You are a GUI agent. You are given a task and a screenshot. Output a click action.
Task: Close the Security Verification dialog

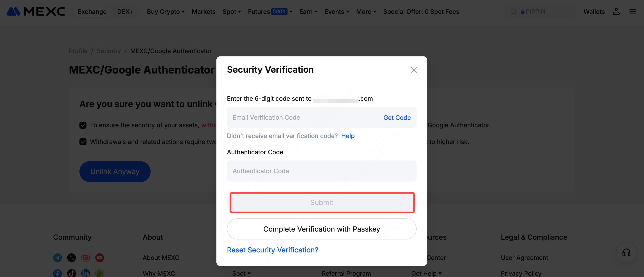pos(414,70)
